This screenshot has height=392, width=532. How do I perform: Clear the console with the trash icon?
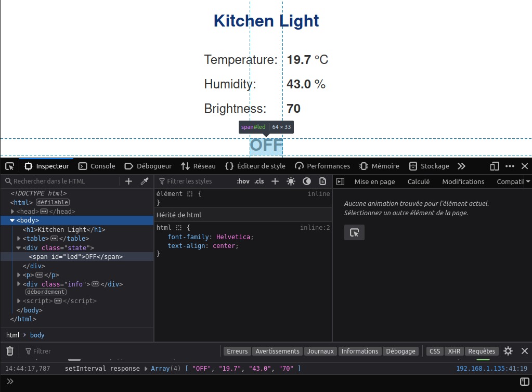(x=9, y=351)
